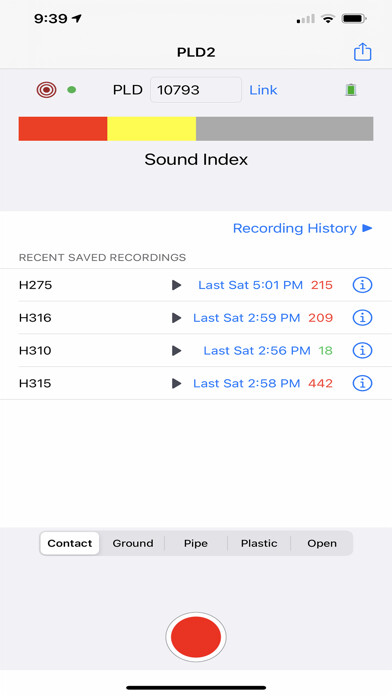This screenshot has height=696, width=392.
Task: Tap the Link button next to PLD
Action: (x=263, y=90)
